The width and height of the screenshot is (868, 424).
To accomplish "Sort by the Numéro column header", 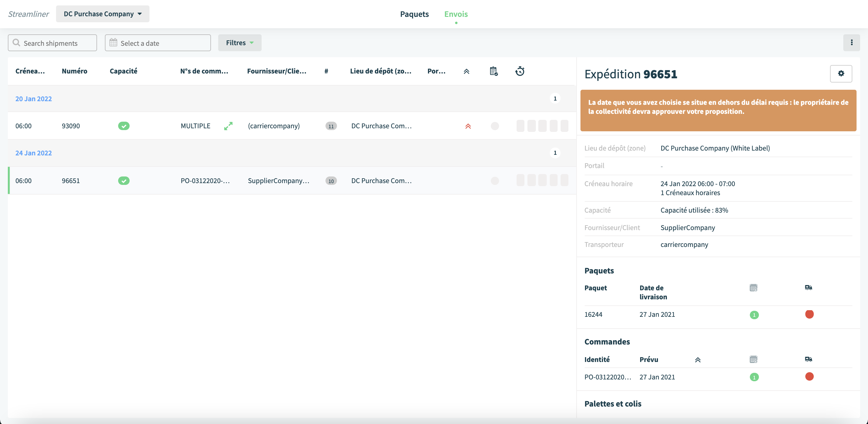I will [x=74, y=71].
